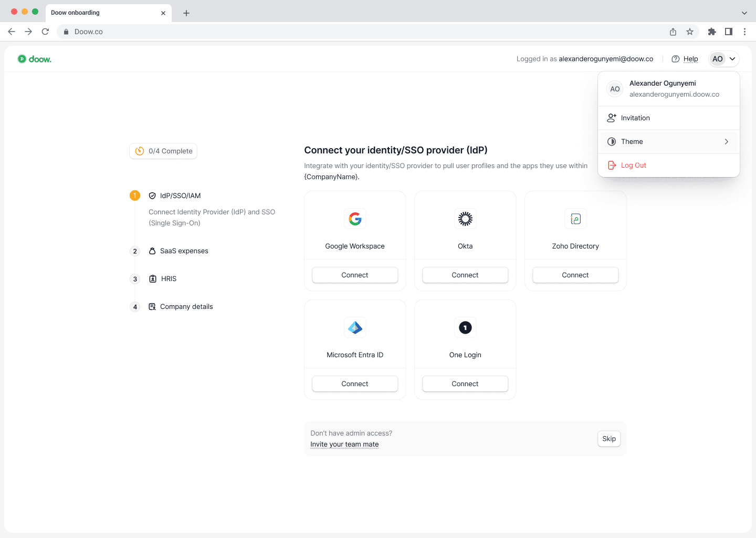756x538 pixels.
Task: Click the IdP/SSO/IAM shield icon
Action: pyautogui.click(x=152, y=195)
